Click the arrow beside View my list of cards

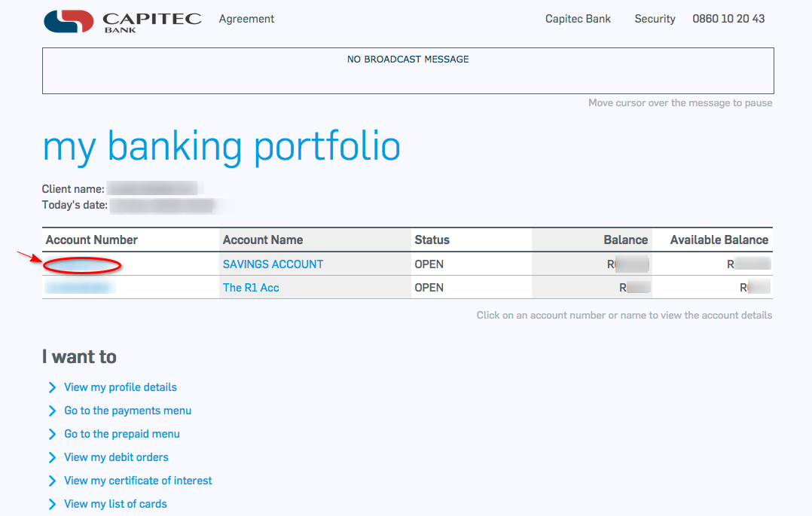[51, 503]
